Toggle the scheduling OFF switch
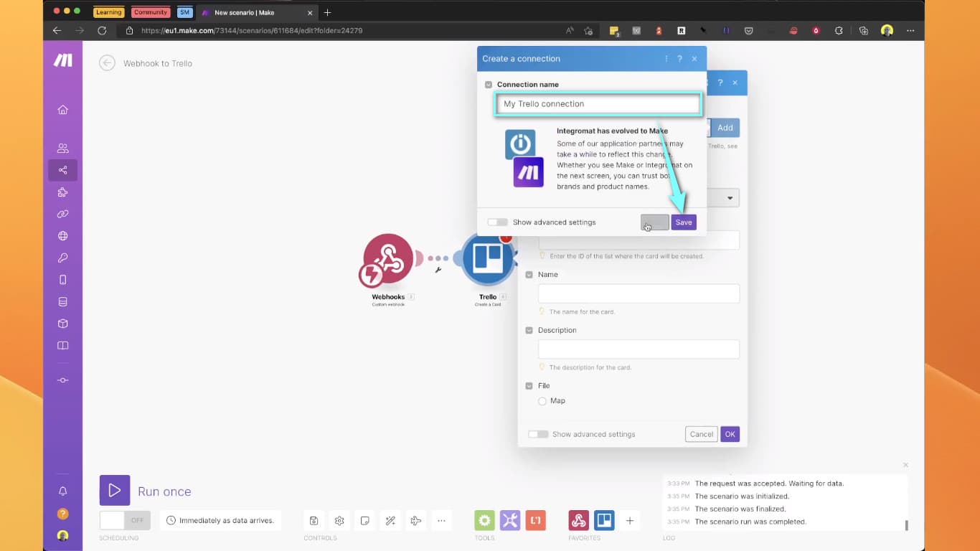 pyautogui.click(x=125, y=520)
